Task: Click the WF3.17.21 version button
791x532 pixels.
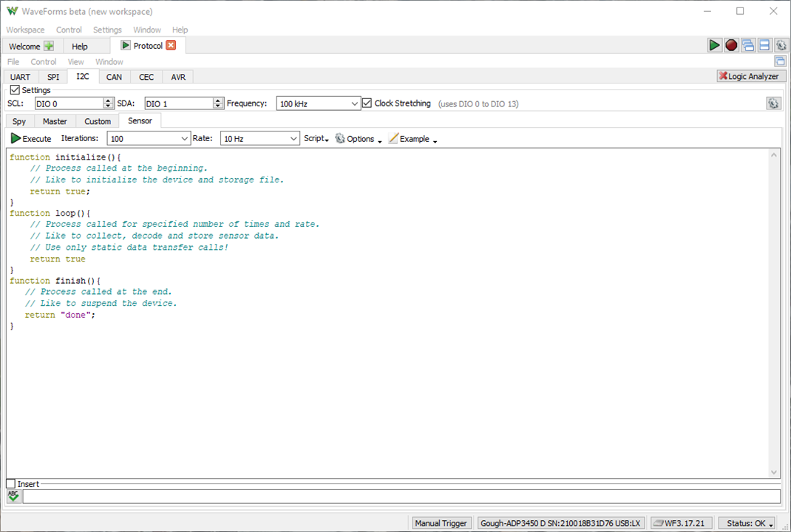Action: (x=681, y=523)
